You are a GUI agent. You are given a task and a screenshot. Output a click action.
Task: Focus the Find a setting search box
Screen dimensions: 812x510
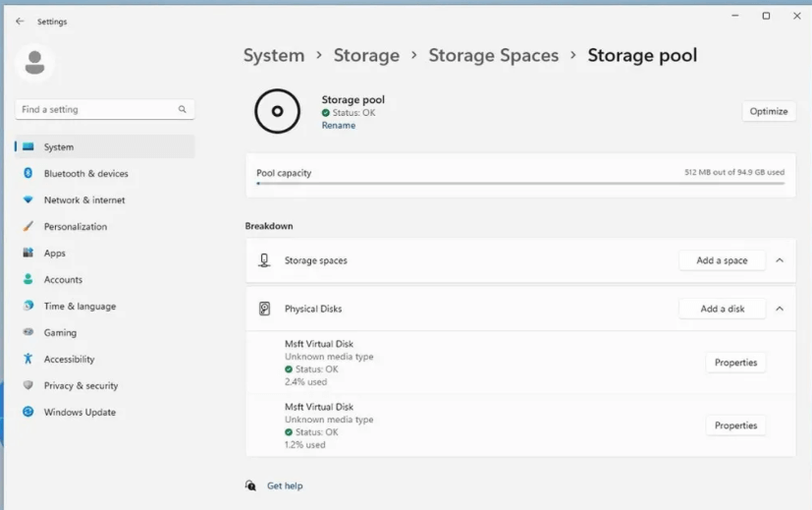[x=105, y=109]
